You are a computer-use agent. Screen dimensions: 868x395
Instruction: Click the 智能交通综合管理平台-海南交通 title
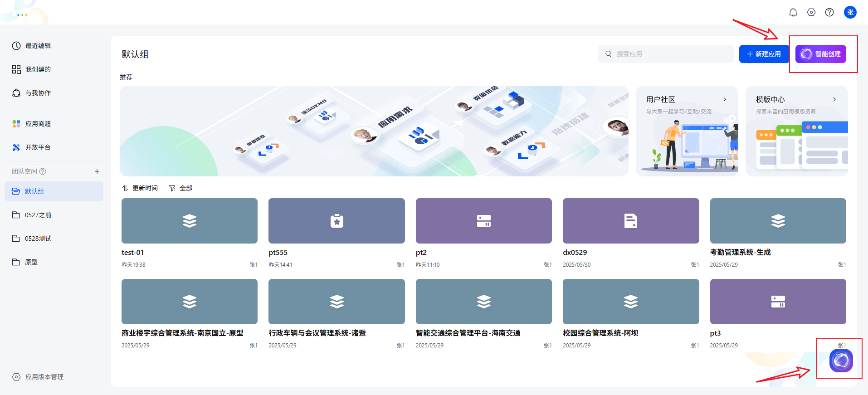pyautogui.click(x=468, y=333)
